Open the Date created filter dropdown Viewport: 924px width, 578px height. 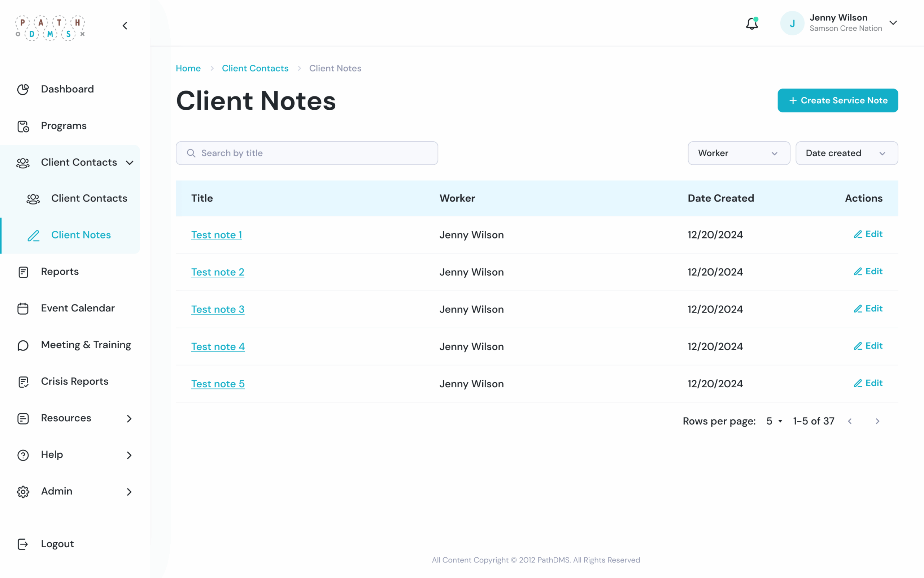pyautogui.click(x=846, y=153)
